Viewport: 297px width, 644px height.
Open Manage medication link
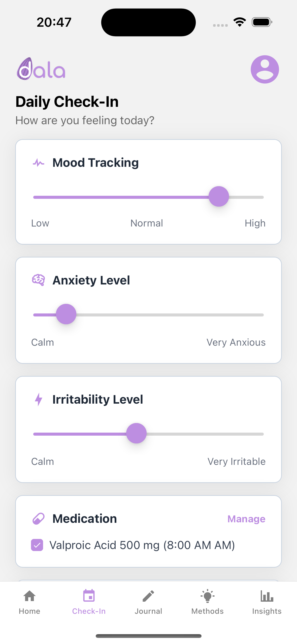click(246, 519)
